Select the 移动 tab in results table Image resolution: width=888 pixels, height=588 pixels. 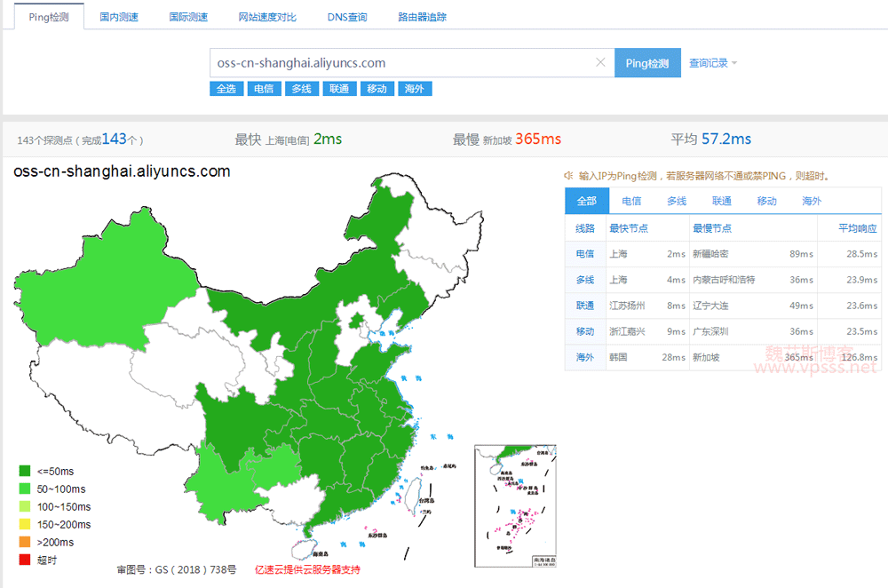point(766,202)
